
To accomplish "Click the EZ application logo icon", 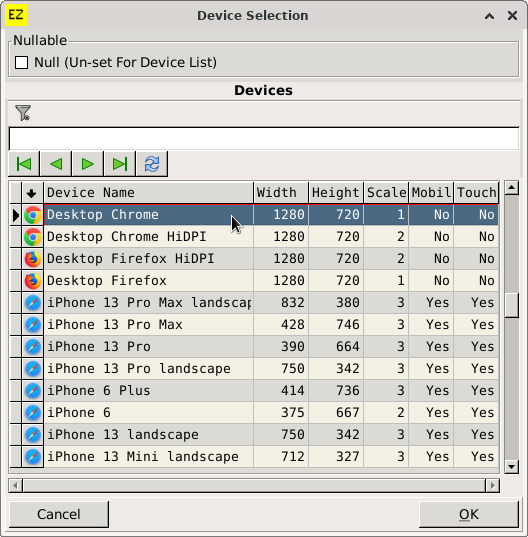I will [x=16, y=15].
